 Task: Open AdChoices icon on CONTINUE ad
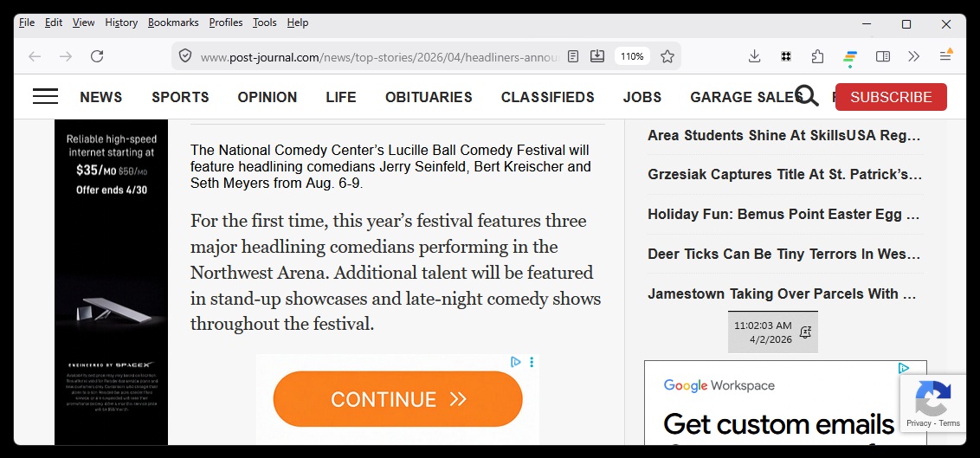tap(516, 362)
